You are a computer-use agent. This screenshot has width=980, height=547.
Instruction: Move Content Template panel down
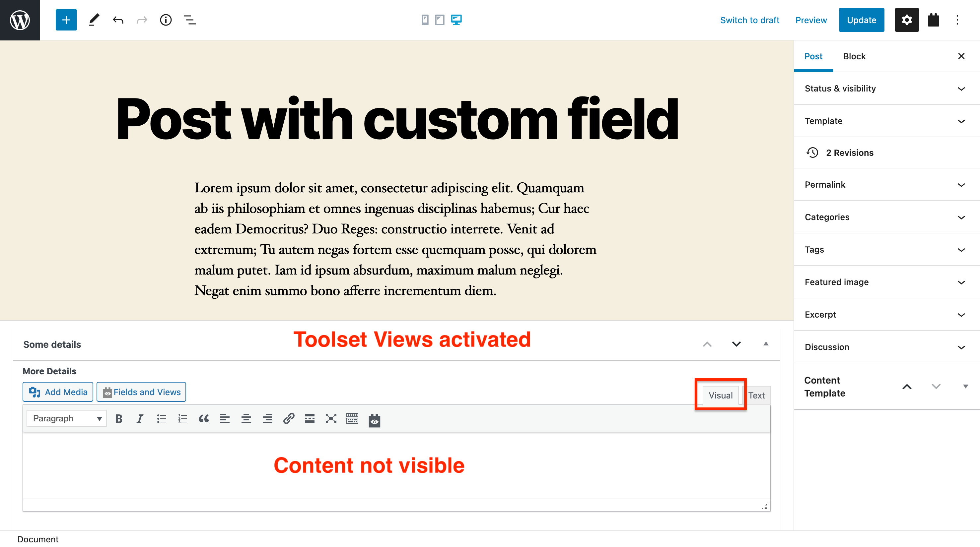(936, 387)
